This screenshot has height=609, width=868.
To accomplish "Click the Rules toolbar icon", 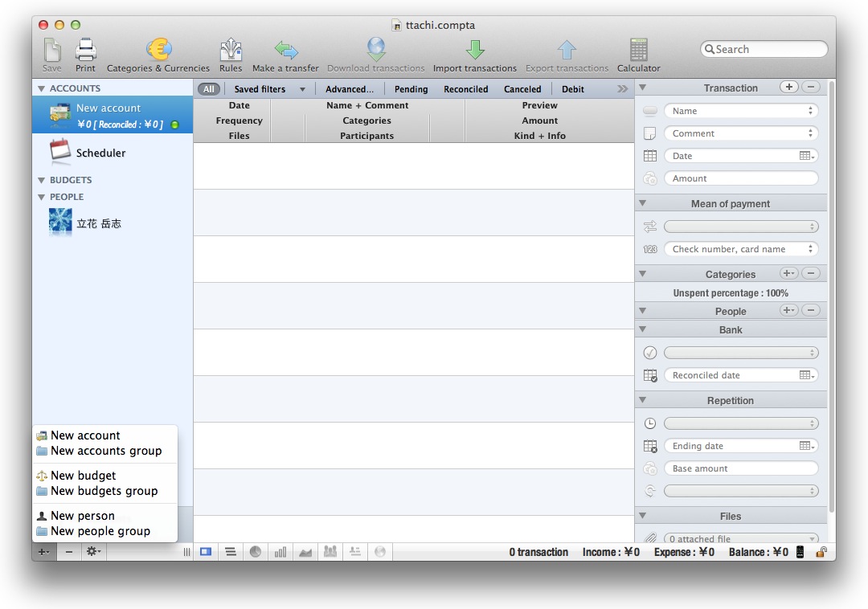I will click(x=231, y=51).
